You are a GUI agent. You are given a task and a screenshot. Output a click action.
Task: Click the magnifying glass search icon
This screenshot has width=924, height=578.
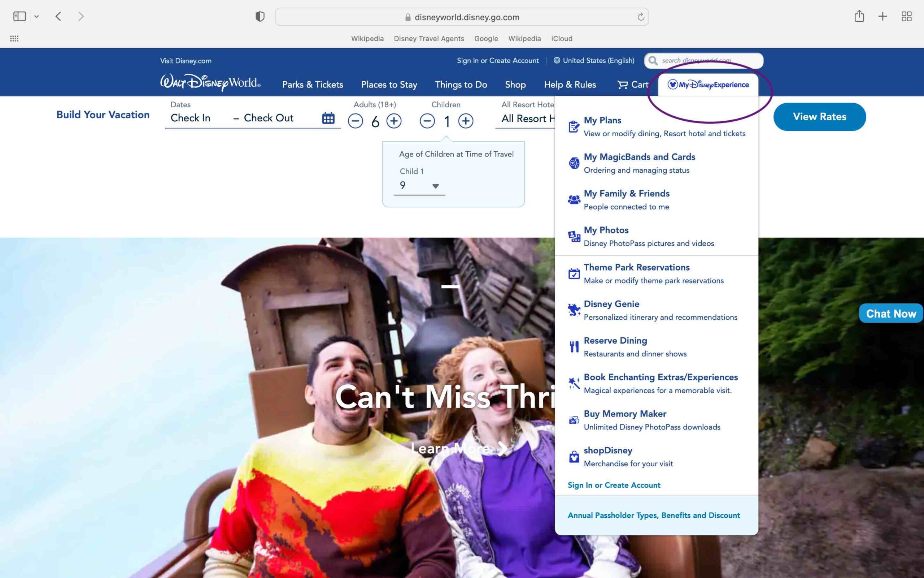click(653, 61)
